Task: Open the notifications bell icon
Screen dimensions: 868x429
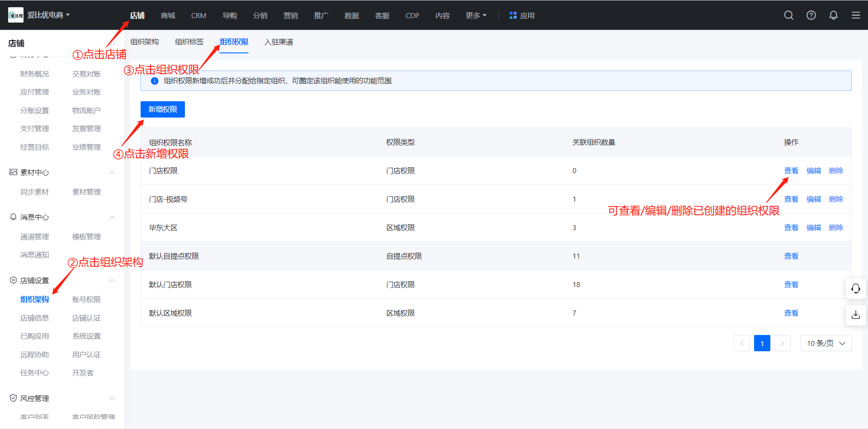Action: 833,15
